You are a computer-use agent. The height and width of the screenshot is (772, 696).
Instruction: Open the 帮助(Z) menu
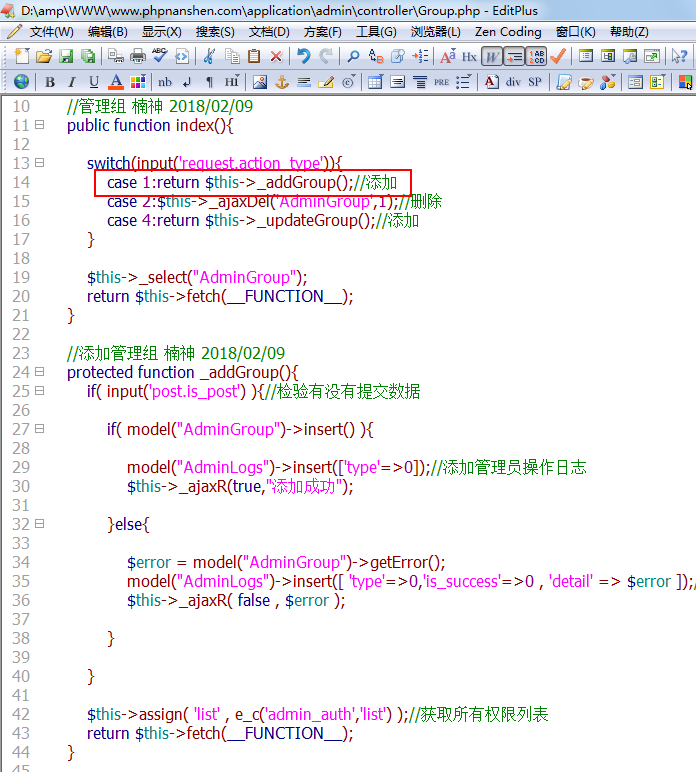[x=629, y=32]
